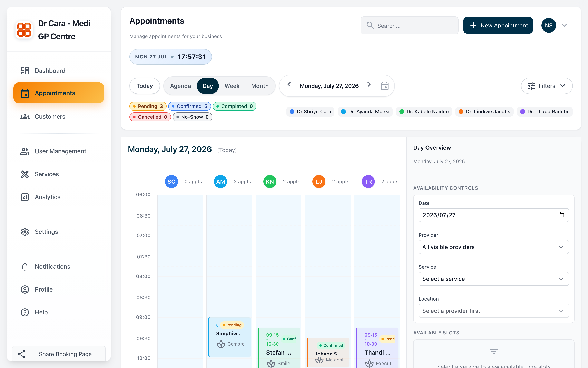Toggle Dr. Ayanda Mbeki provider chip

(365, 112)
